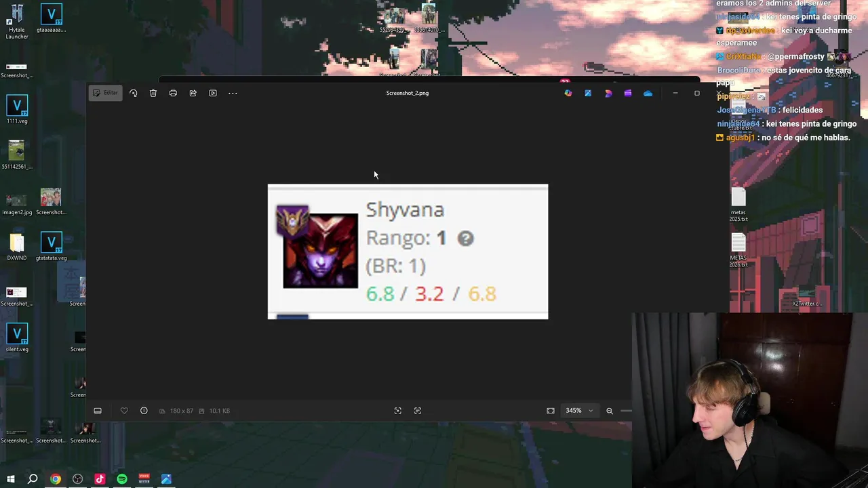Click the 180 x 87 dimensions text

[181, 411]
